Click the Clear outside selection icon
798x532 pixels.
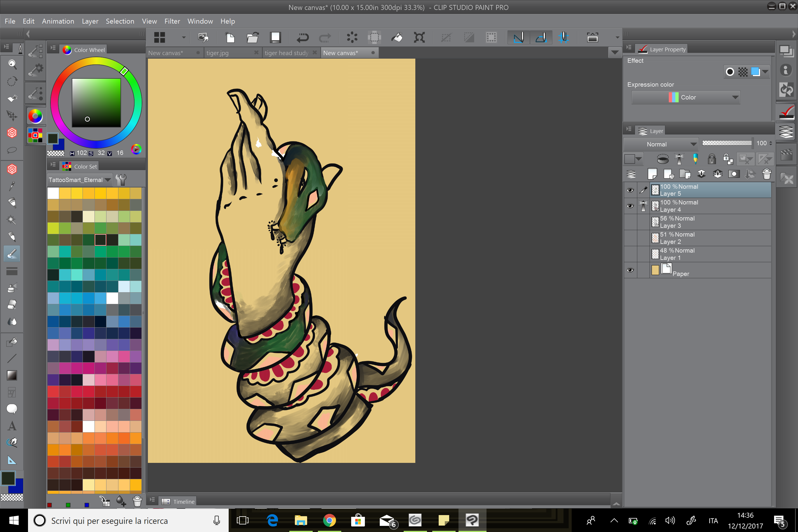[x=374, y=37]
